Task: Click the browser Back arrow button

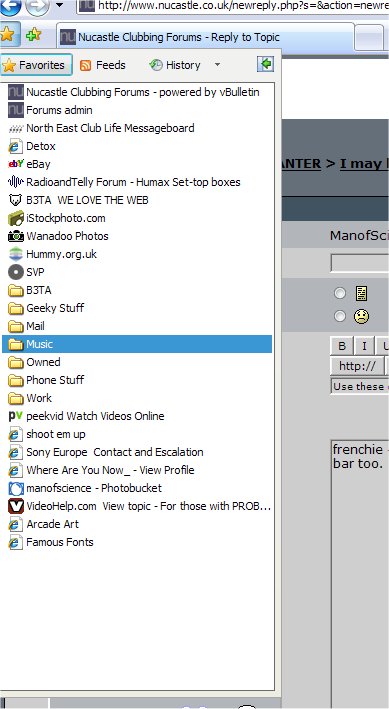Action: [x=10, y=7]
